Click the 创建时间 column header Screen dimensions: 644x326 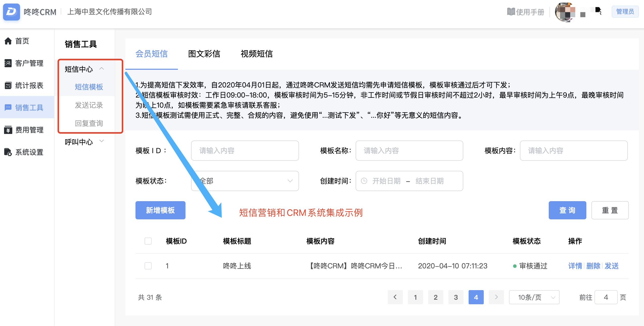(x=432, y=241)
